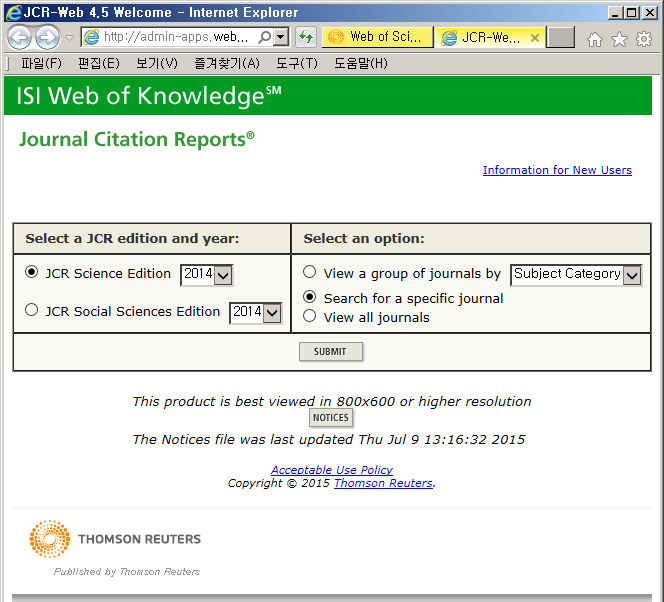
Task: Open the Social Sciences Edition year dropdown
Action: coord(255,313)
